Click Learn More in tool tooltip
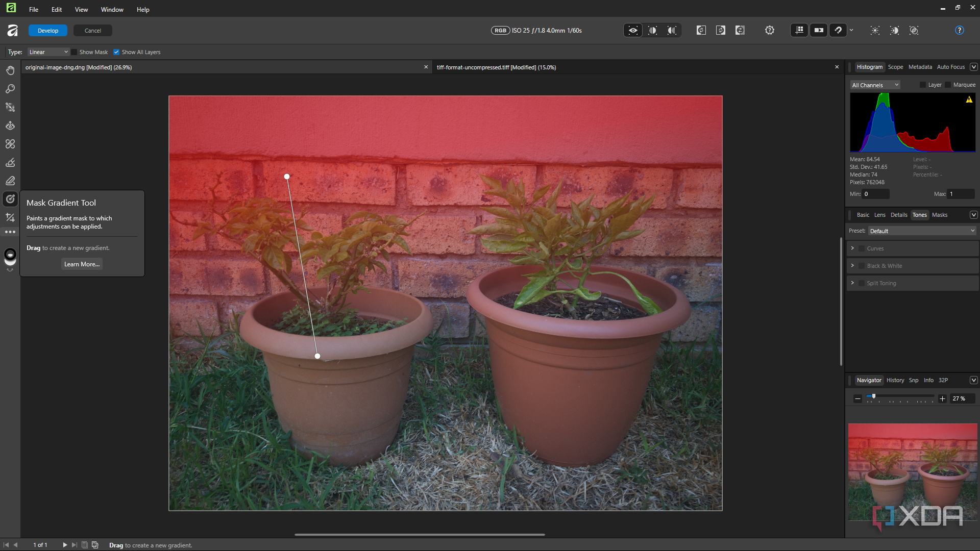 [82, 264]
